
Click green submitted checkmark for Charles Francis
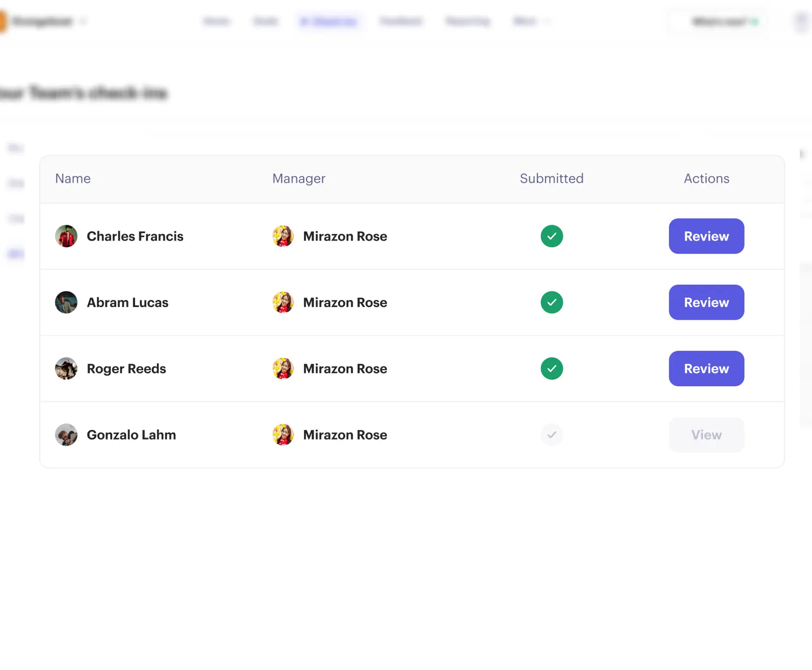[552, 236]
